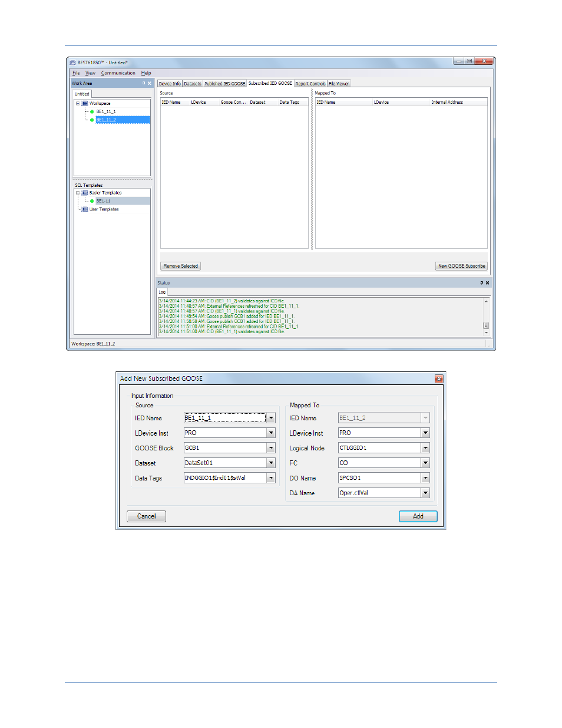This screenshot has height=728, width=562.
Task: Click the Remove Selected button
Action: click(x=181, y=266)
